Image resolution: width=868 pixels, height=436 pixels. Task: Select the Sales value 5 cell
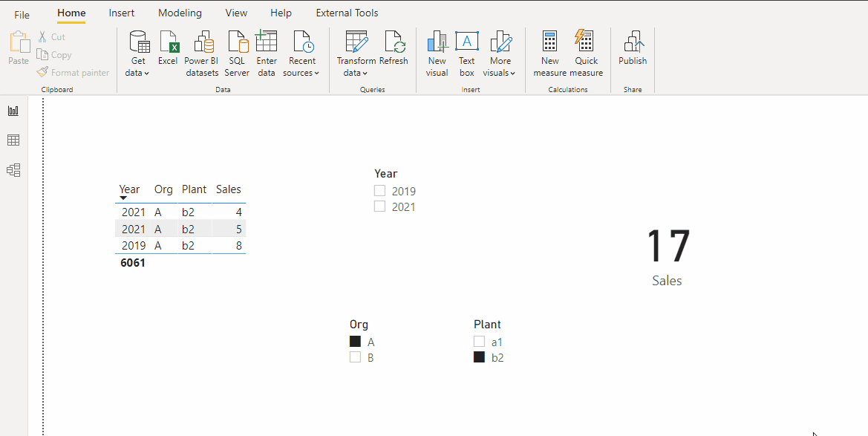(x=239, y=229)
